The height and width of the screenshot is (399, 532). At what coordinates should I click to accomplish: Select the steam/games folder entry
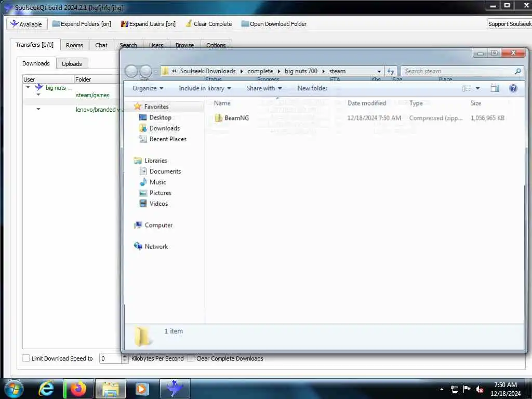[92, 96]
